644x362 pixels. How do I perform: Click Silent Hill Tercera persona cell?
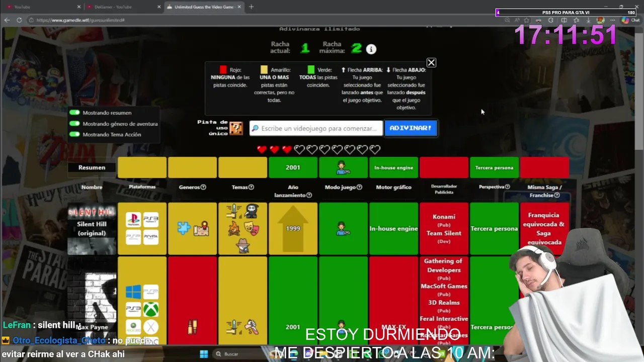[x=494, y=228]
